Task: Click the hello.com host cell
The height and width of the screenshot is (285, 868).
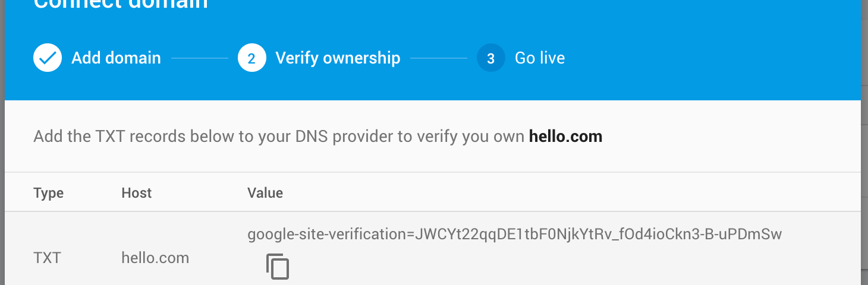Action: pos(155,258)
